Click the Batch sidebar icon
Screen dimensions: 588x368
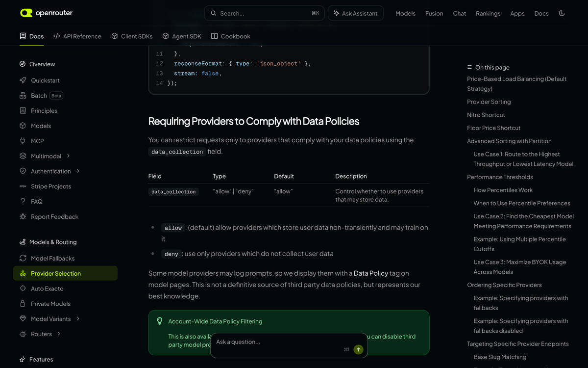(23, 96)
